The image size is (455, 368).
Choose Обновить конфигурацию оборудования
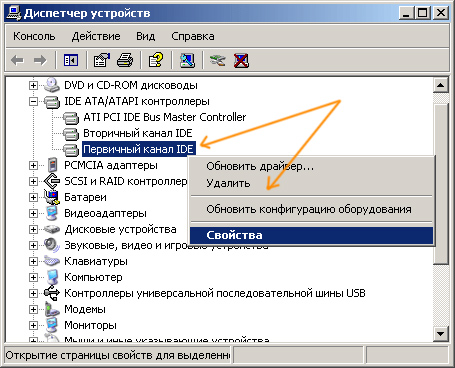coord(311,209)
